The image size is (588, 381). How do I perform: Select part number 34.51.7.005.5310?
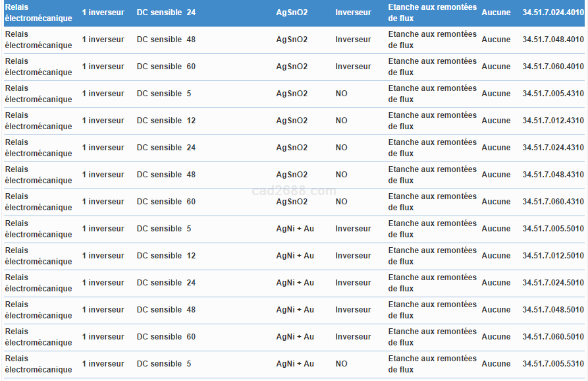click(x=552, y=364)
